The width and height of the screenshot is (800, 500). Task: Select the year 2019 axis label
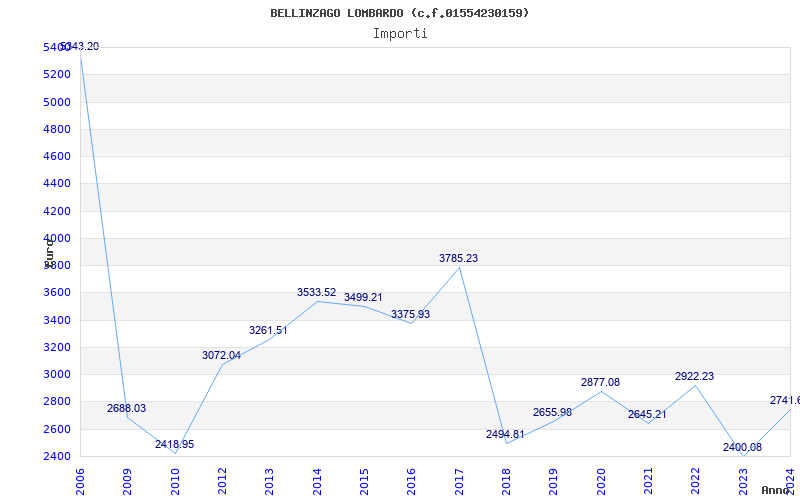[x=554, y=482]
